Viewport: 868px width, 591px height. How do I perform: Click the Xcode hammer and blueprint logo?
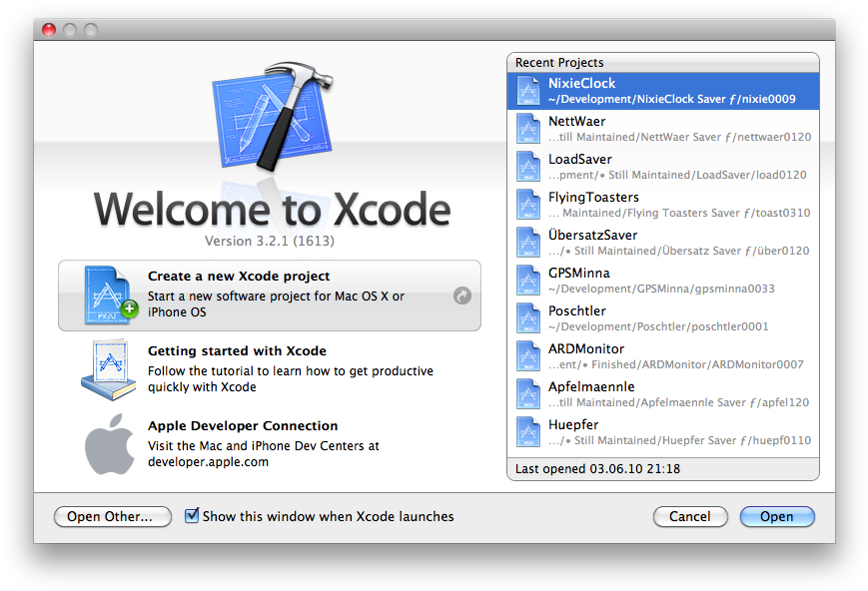pos(273,116)
